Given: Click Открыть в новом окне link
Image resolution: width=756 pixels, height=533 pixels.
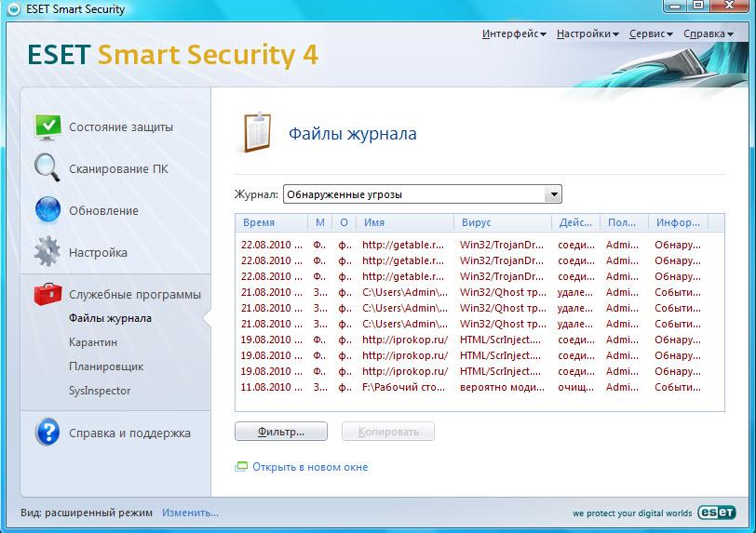Looking at the screenshot, I should point(310,467).
